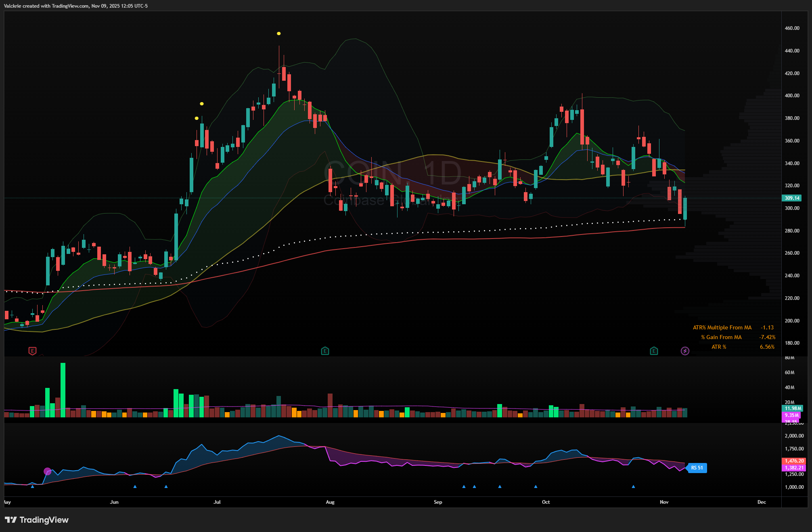This screenshot has width=812, height=532.
Task: Click the purple lightning bolt event icon
Action: [x=685, y=351]
